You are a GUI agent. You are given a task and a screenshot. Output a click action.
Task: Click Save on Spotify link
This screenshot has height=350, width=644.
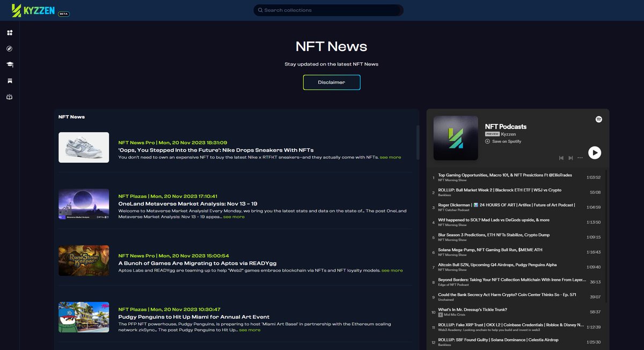click(507, 141)
